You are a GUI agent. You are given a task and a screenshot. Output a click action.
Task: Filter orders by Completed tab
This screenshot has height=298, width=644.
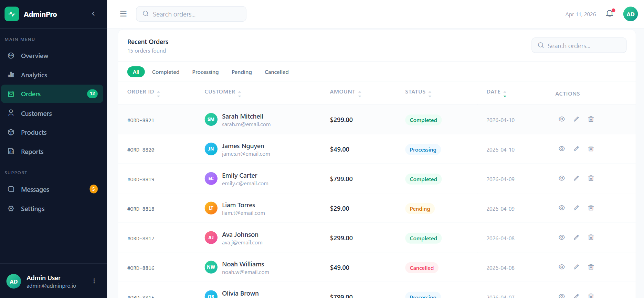(166, 72)
